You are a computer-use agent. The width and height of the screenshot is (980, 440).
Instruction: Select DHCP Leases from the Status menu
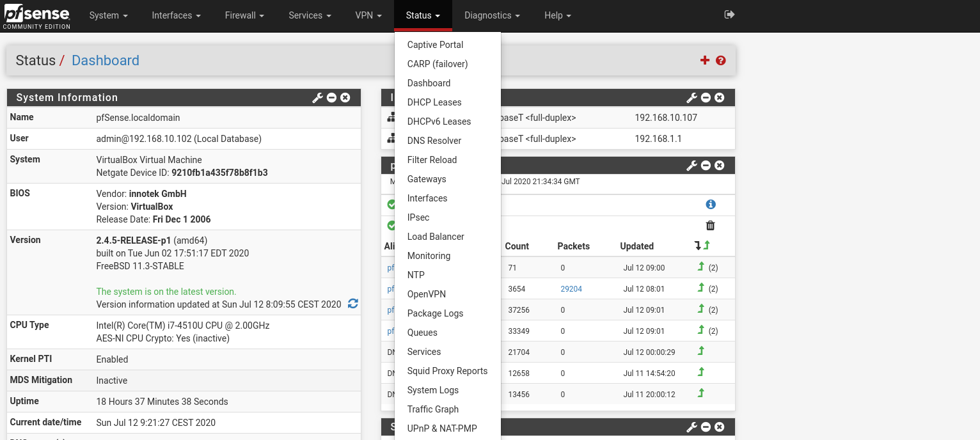(x=434, y=102)
